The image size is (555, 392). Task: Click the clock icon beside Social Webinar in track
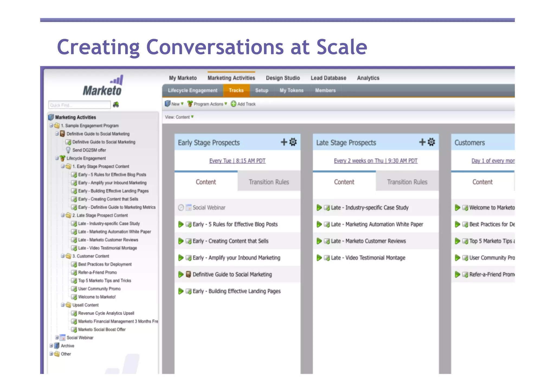pos(181,208)
